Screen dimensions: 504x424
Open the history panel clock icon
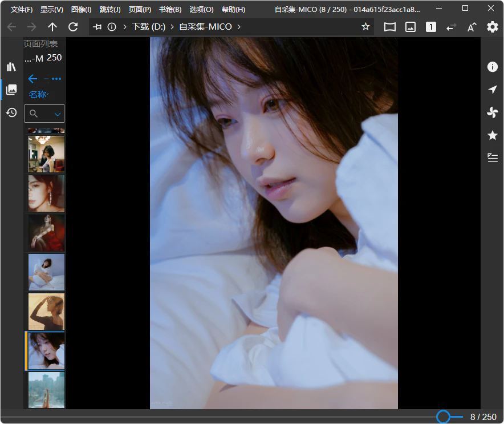tap(11, 112)
